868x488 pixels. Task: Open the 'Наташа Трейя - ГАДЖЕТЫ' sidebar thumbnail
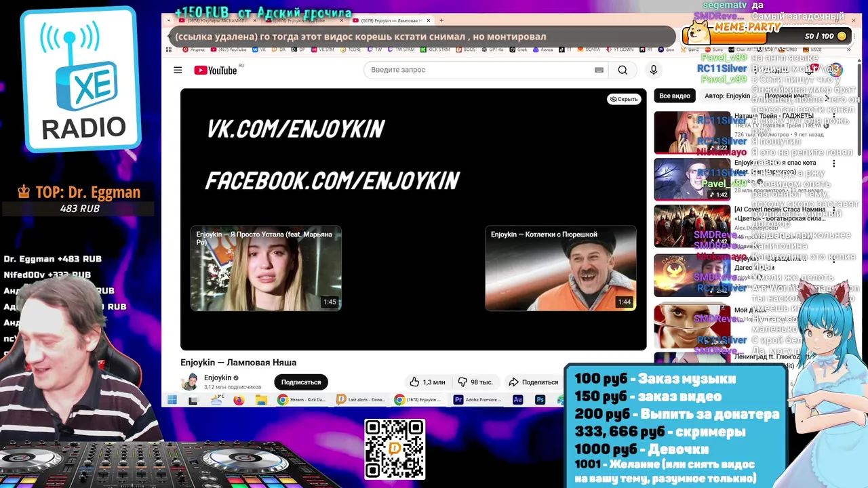[x=692, y=133]
